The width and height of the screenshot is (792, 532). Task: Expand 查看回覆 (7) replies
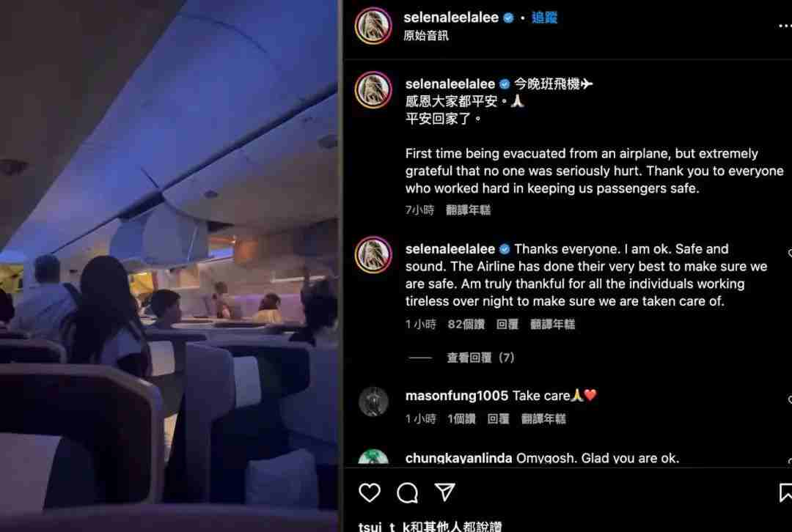point(480,358)
